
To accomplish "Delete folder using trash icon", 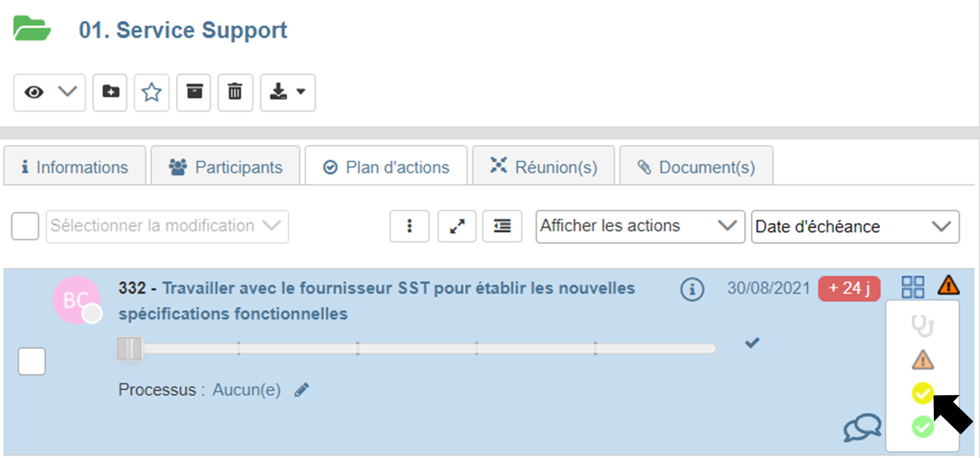I will click(x=235, y=92).
